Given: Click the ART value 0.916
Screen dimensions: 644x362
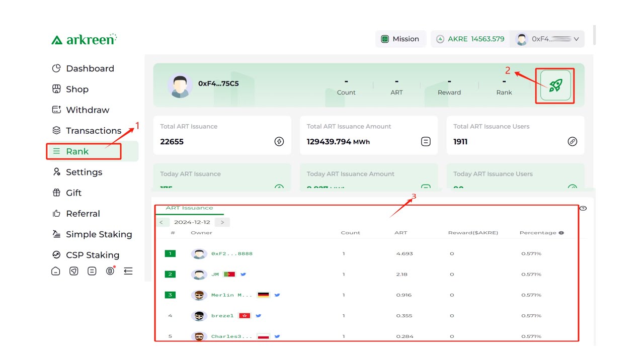Looking at the screenshot, I should pyautogui.click(x=404, y=295).
